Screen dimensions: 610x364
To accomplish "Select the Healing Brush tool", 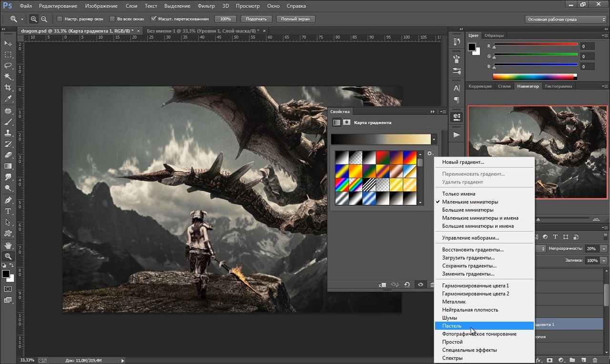I will pyautogui.click(x=8, y=111).
